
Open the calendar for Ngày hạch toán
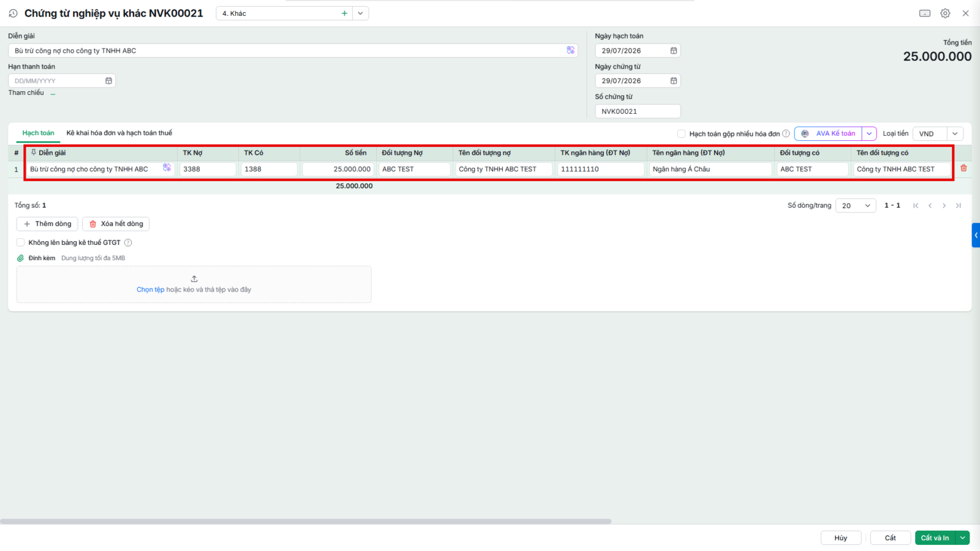[674, 51]
